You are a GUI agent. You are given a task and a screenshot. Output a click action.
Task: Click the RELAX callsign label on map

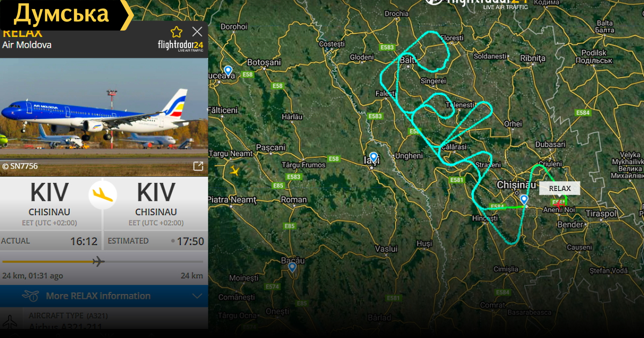point(560,188)
